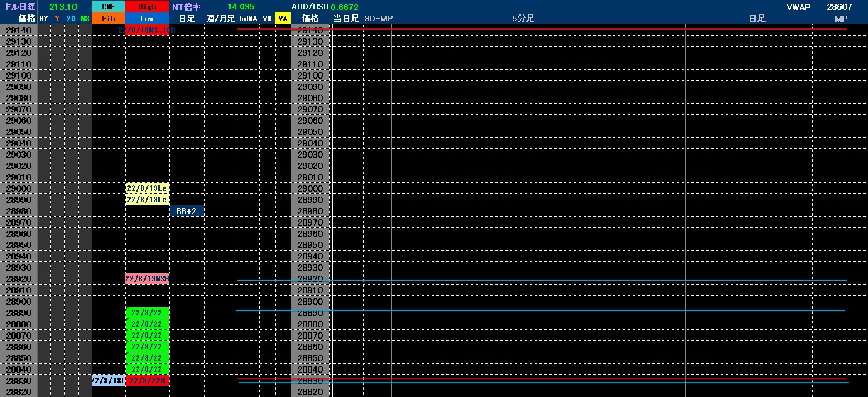This screenshot has height=397, width=868.
Task: Click the green NS column header
Action: [85, 19]
